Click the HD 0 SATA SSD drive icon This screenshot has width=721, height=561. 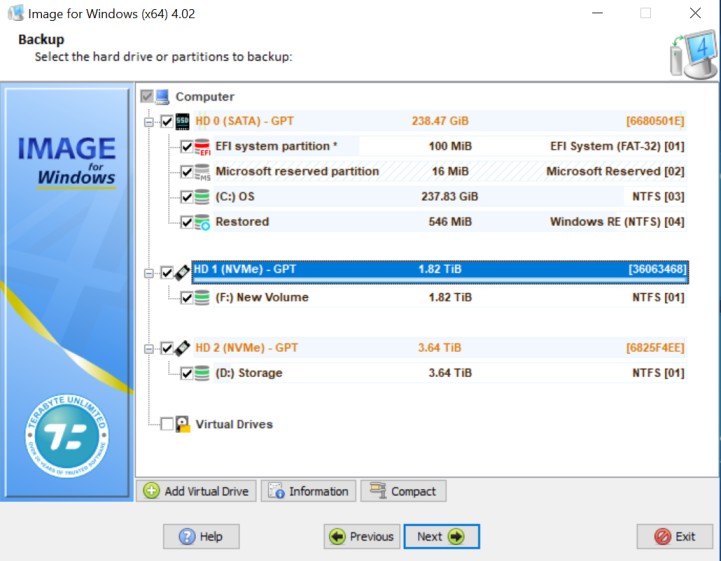point(183,121)
